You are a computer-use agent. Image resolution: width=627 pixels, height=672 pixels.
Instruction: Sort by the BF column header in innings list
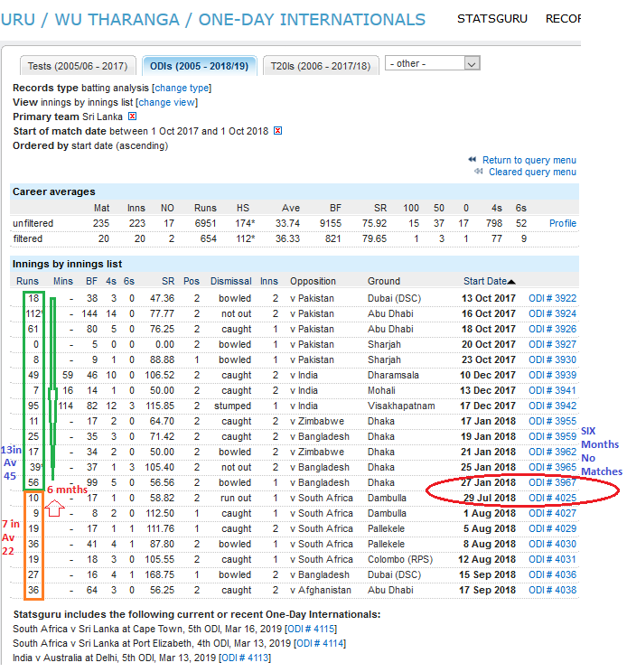(x=92, y=282)
